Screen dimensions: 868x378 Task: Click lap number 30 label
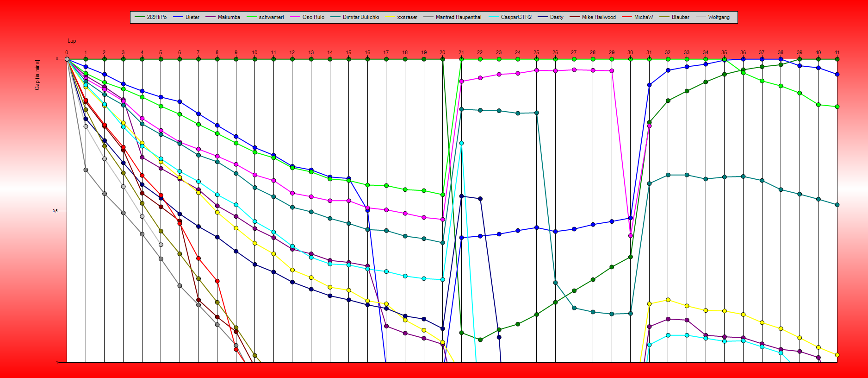click(x=630, y=52)
